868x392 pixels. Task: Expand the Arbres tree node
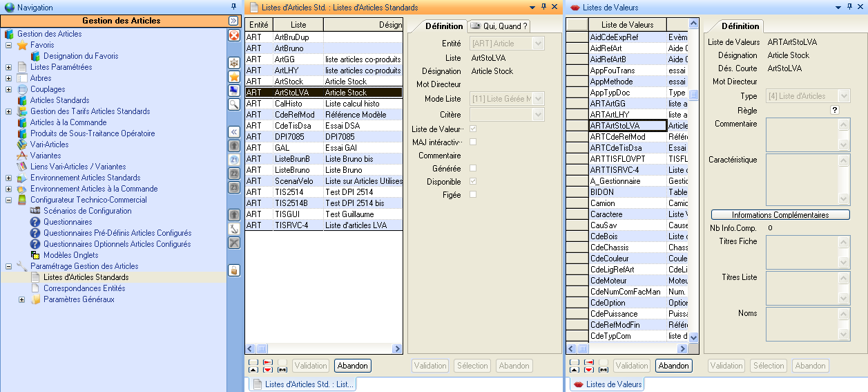[x=8, y=78]
